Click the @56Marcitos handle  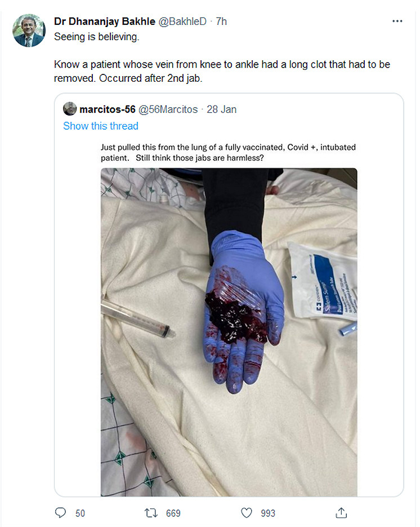coord(168,109)
